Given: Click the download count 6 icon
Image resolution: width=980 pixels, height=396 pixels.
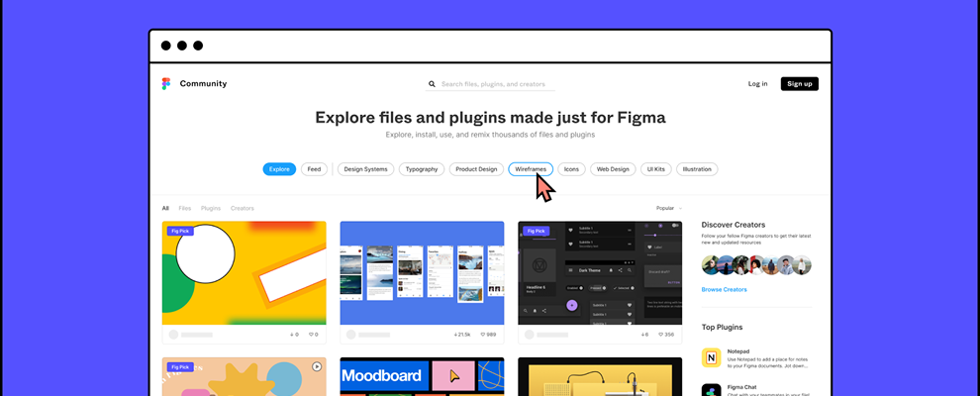Looking at the screenshot, I should click(x=643, y=335).
